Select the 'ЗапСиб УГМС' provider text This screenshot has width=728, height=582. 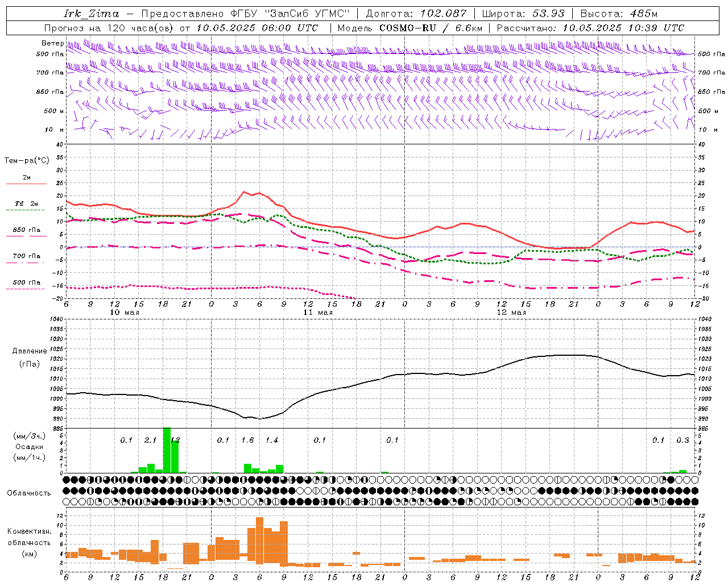pos(307,14)
